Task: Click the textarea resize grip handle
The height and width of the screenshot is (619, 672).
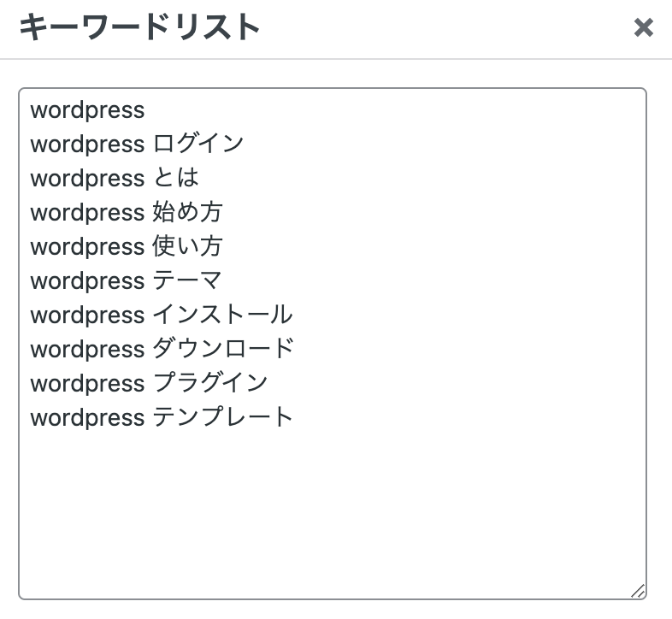Action: coord(638,591)
